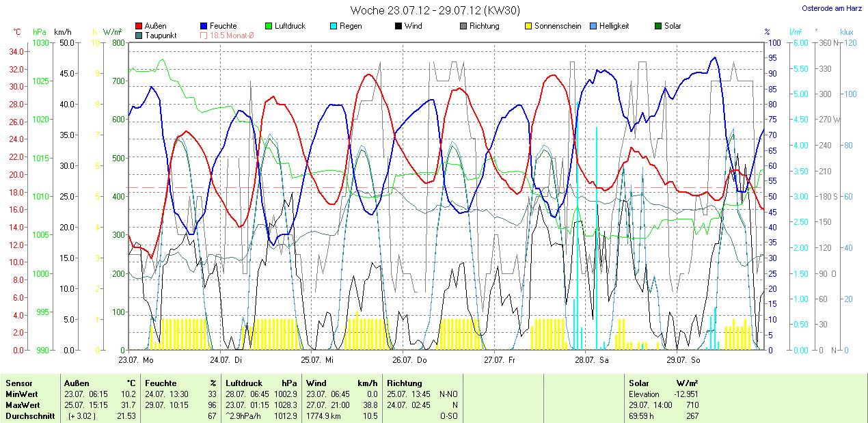Click the gray Richtung legend swatch
This screenshot has height=423, width=868.
click(x=464, y=26)
